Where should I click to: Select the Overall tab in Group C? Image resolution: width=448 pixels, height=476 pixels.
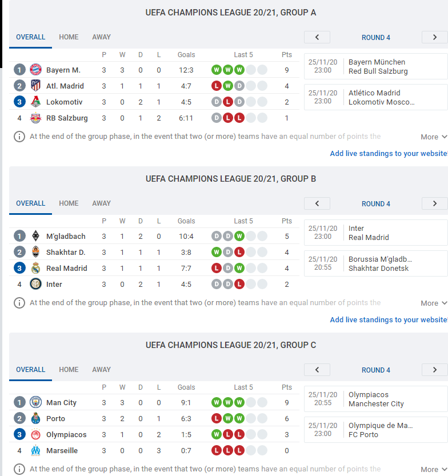tap(30, 370)
